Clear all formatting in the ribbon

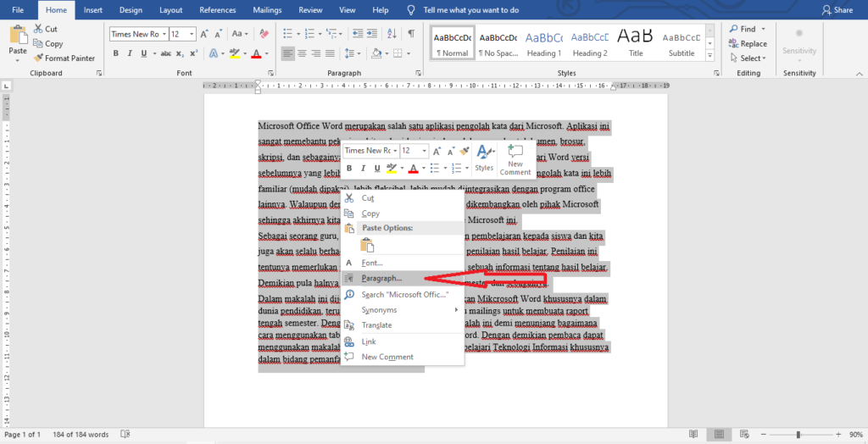pyautogui.click(x=264, y=35)
